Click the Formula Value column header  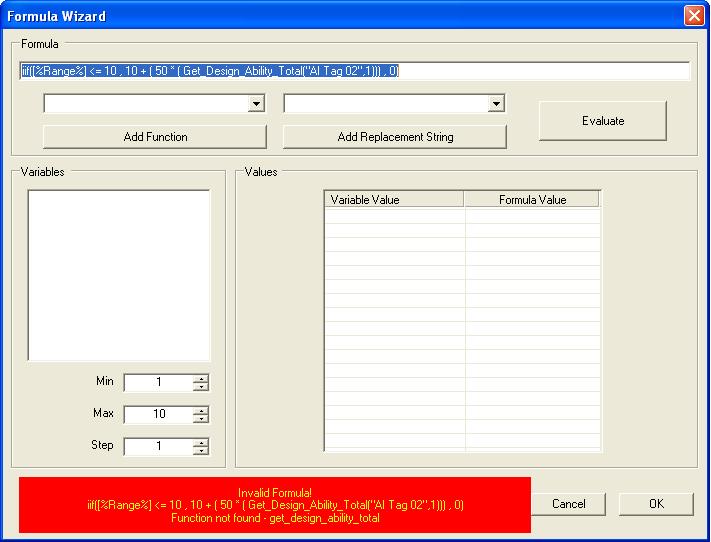[x=532, y=200]
